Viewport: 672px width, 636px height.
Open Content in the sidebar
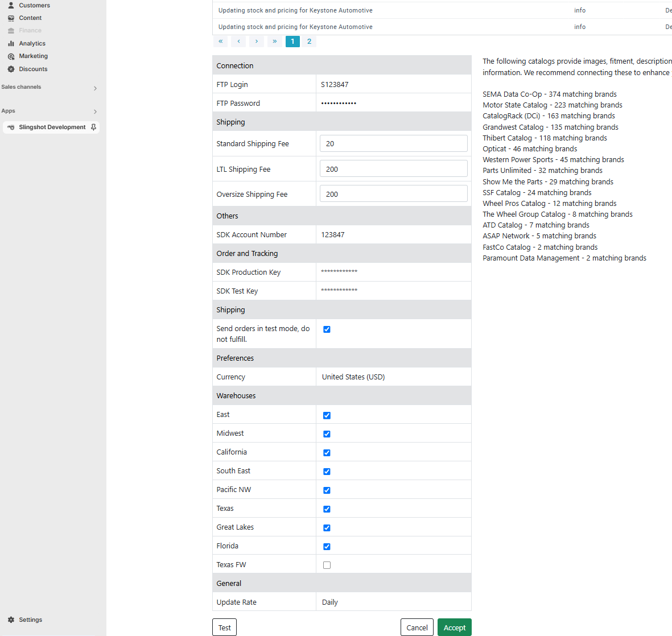tap(30, 18)
